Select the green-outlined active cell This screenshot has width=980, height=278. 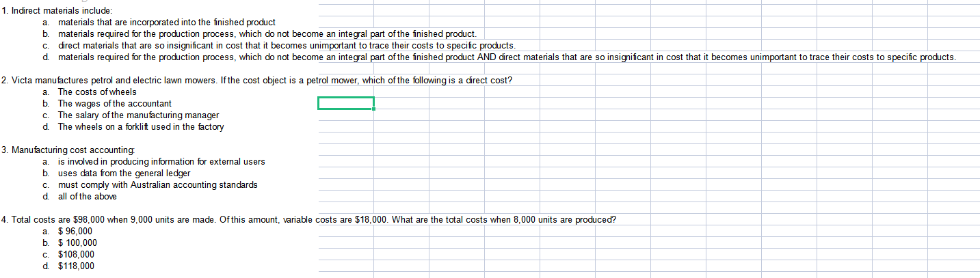tap(345, 103)
